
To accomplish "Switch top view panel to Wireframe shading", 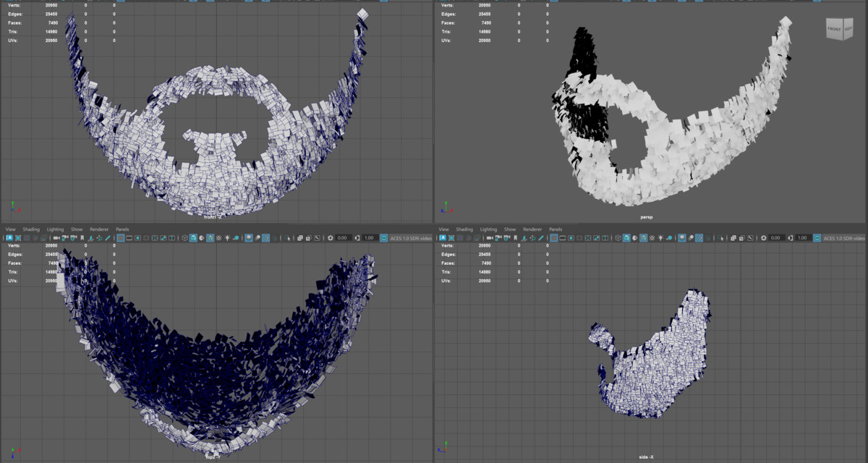I will (184, 238).
